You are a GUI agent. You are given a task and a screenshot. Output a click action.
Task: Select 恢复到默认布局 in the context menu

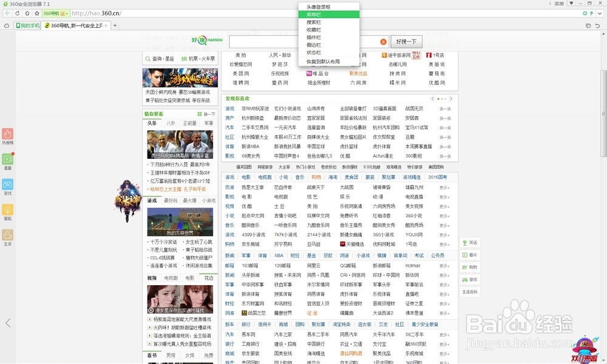coord(329,61)
